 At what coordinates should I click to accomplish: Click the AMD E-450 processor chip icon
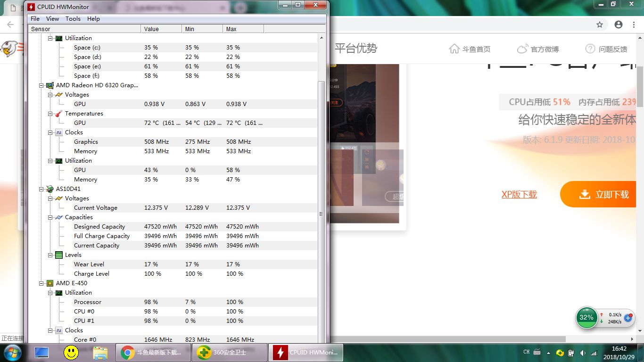tap(50, 283)
